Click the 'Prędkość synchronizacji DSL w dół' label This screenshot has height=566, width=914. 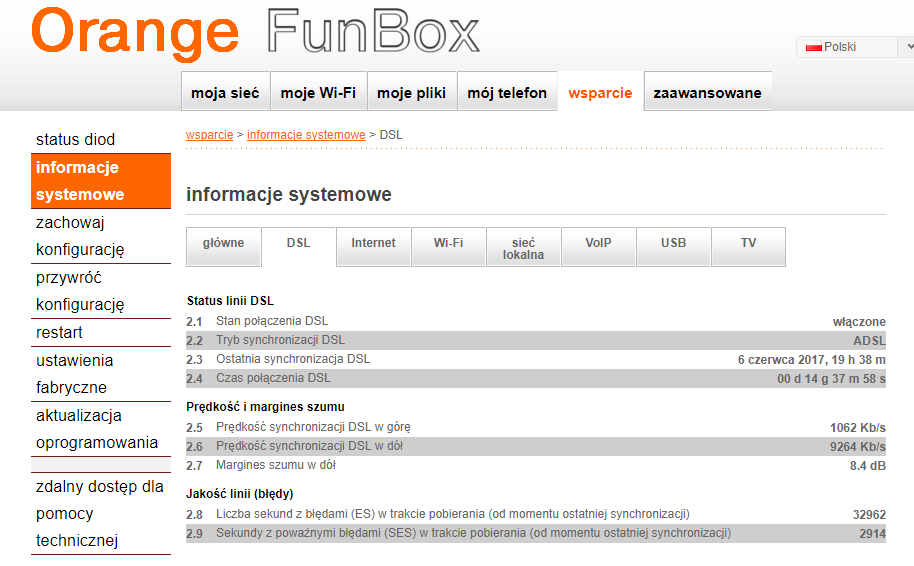[310, 446]
